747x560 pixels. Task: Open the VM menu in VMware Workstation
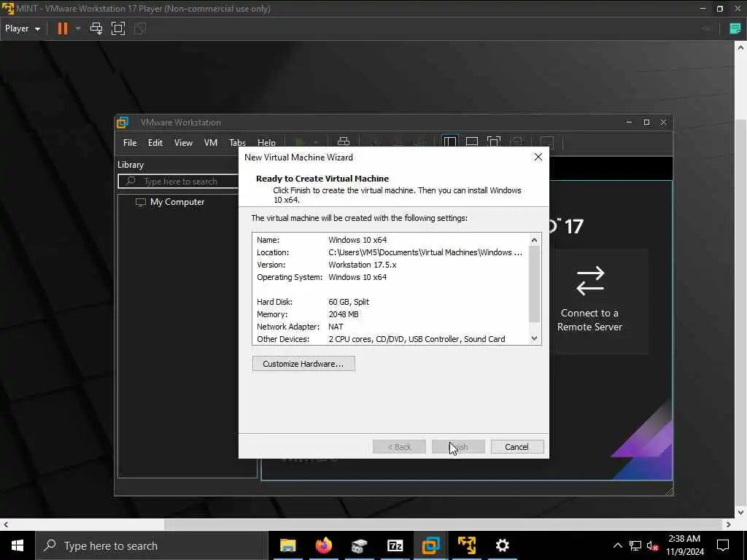[x=211, y=142]
